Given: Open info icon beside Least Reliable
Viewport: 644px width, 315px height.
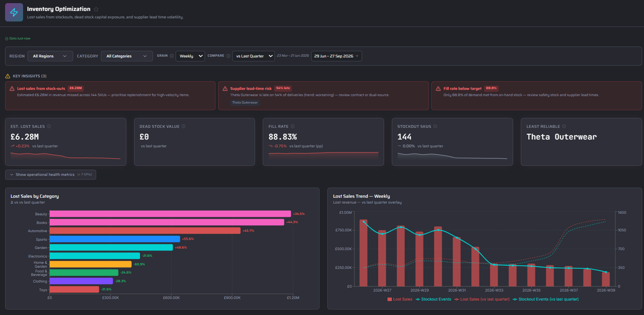Looking at the screenshot, I should pyautogui.click(x=564, y=126).
